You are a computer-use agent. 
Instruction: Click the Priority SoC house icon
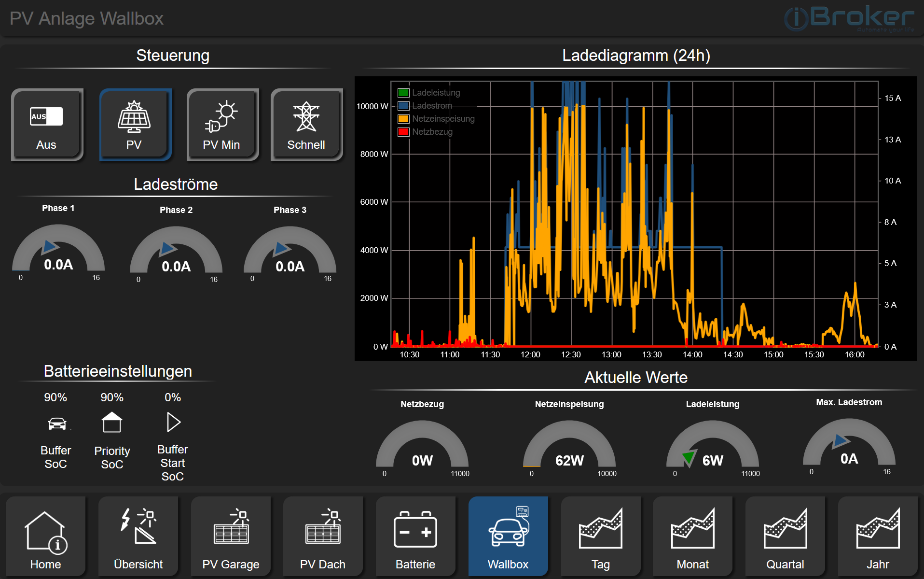112,423
